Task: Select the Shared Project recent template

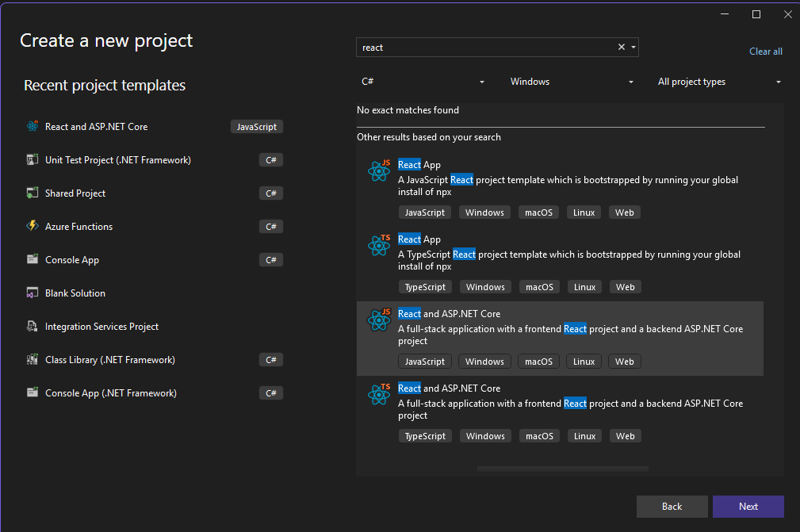Action: point(154,193)
